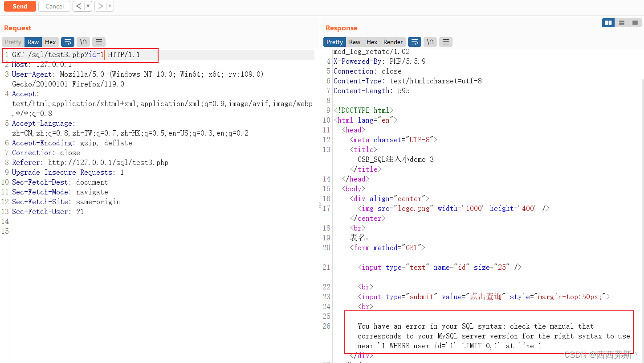Click the Sec-Fetch-Site: same-origin line
The width and height of the screenshot is (644, 363).
pos(66,202)
